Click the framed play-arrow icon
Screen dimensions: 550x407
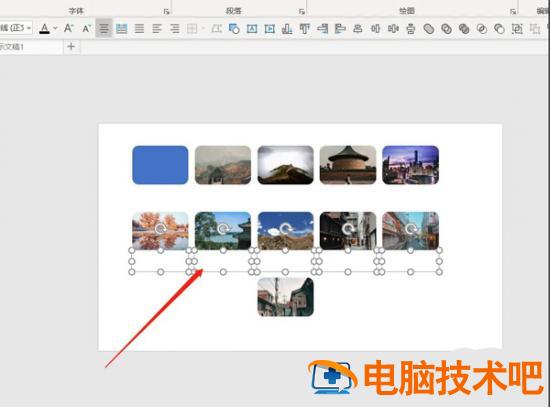(x=269, y=28)
